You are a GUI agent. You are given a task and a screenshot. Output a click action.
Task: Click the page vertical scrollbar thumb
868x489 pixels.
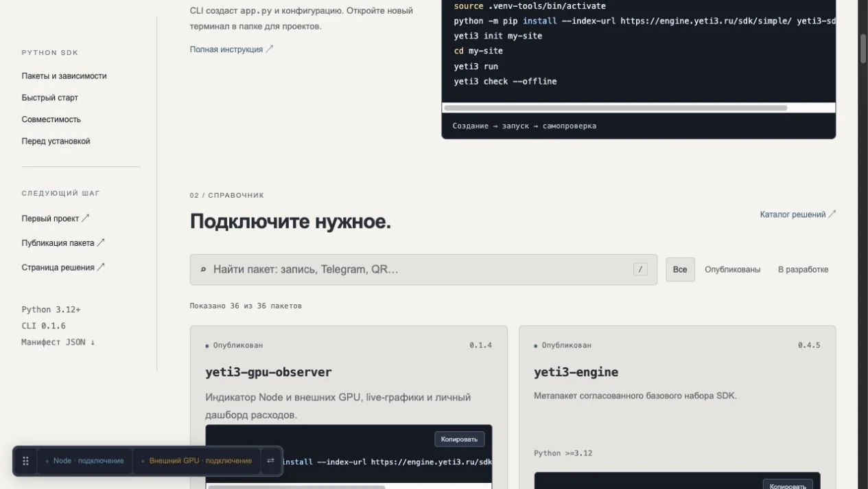(x=863, y=48)
